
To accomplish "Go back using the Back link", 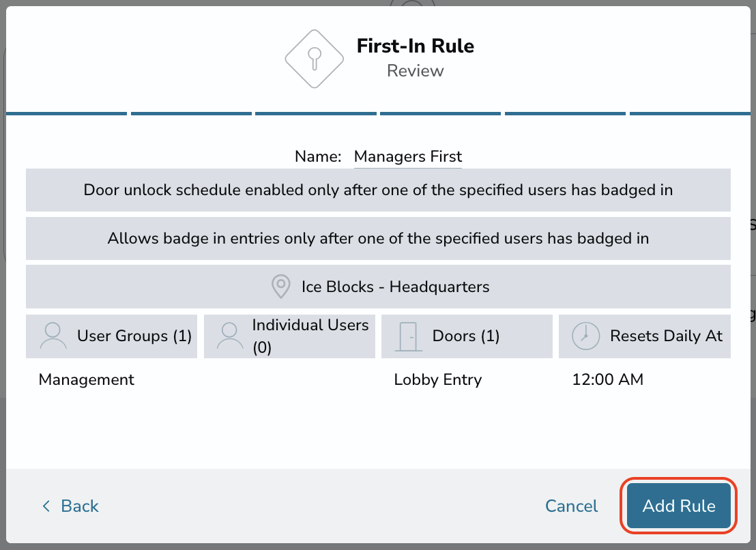I will 70,506.
